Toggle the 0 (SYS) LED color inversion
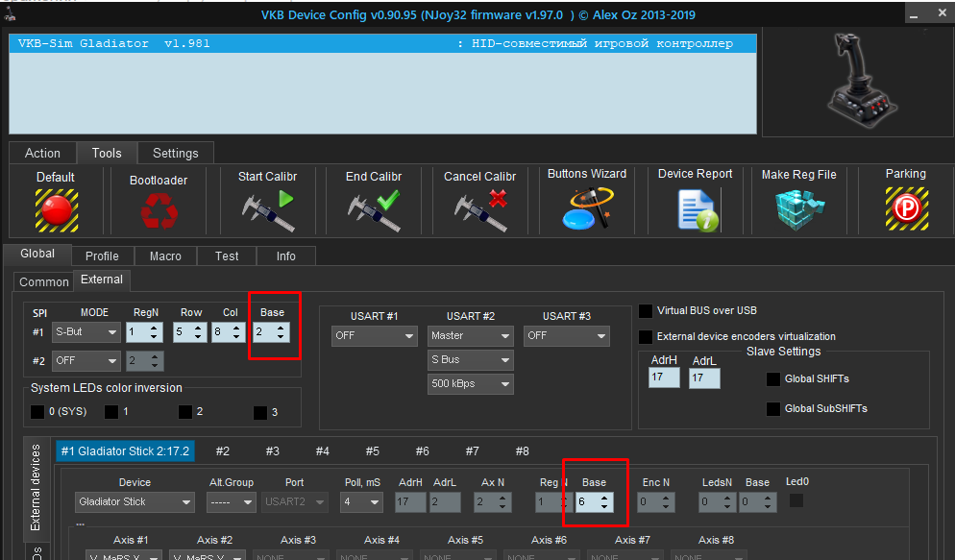This screenshot has height=560, width=955. 37,412
